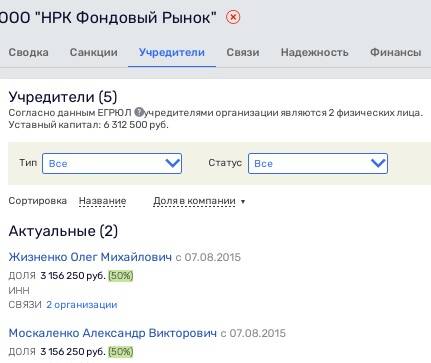Click Жизненко's green 50% share badge
431x363 pixels.
(x=121, y=276)
